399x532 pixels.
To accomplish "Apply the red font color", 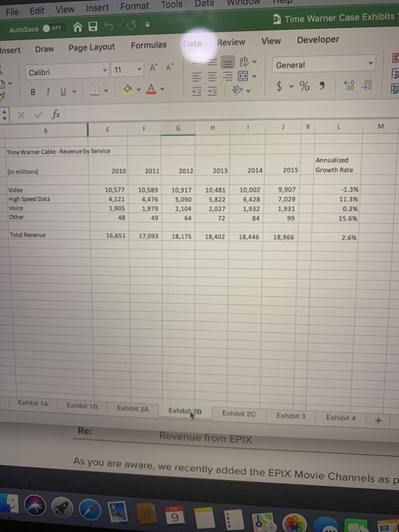I will (x=151, y=89).
